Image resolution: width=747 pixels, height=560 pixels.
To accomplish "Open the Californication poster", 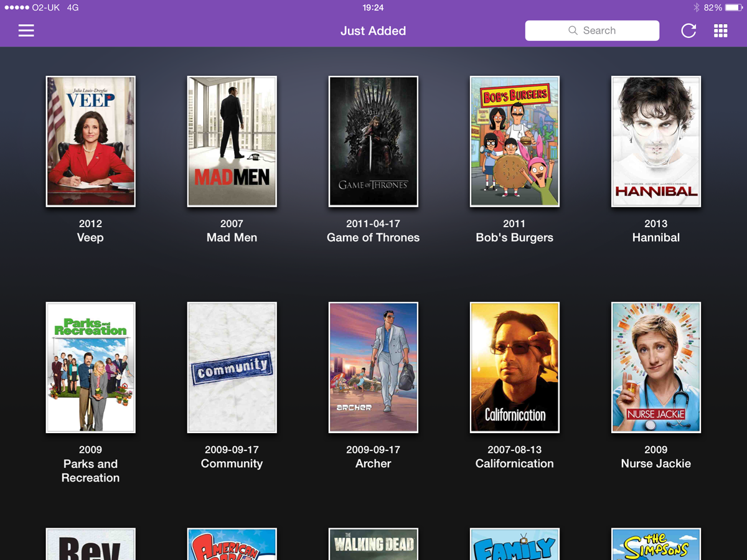I will click(515, 367).
